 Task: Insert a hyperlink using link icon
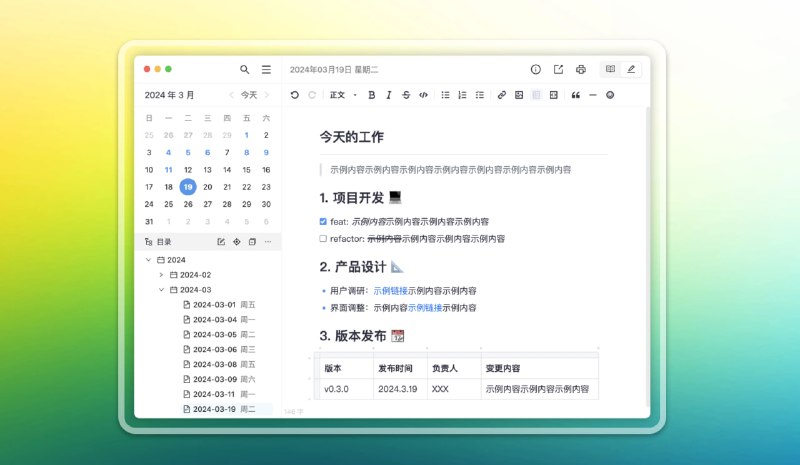click(x=502, y=95)
